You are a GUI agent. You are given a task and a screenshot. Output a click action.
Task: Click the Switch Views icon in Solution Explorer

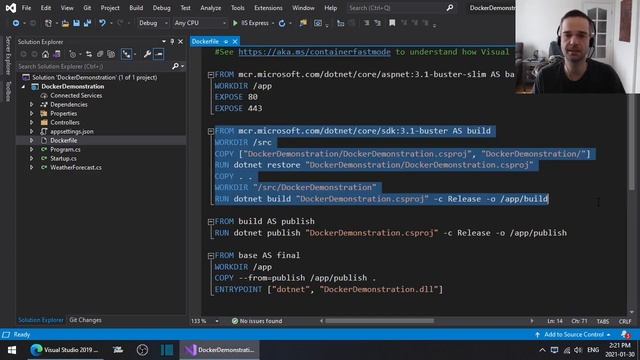(x=57, y=54)
